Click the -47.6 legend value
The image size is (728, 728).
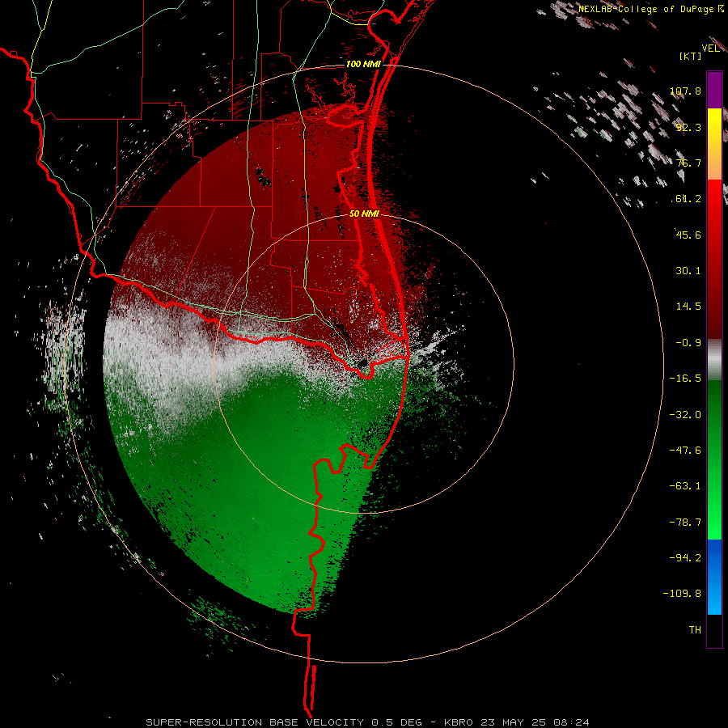(685, 451)
